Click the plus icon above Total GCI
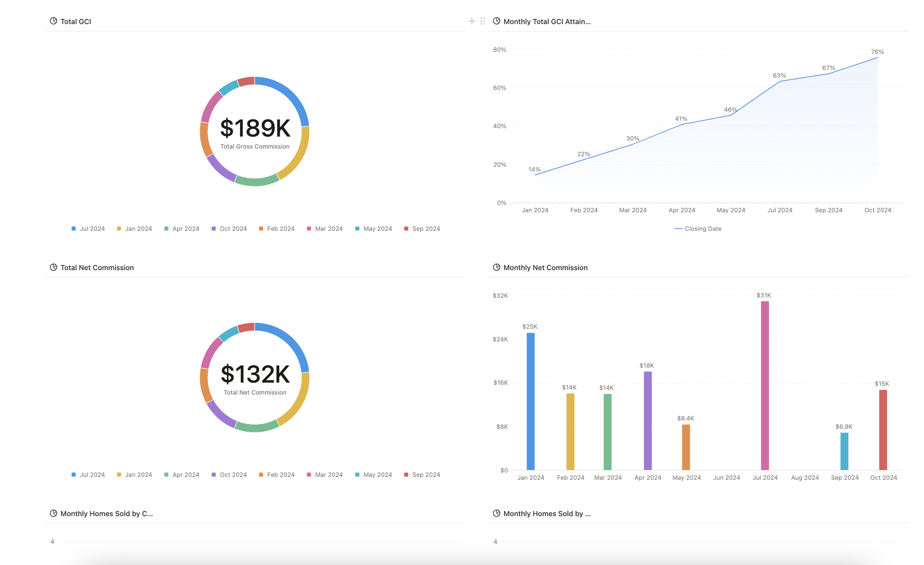 pos(471,21)
